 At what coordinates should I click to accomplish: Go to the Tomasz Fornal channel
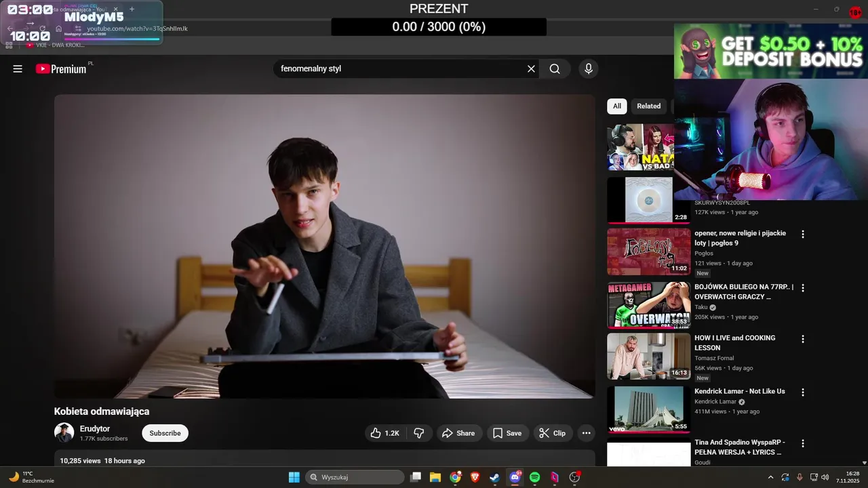click(715, 358)
